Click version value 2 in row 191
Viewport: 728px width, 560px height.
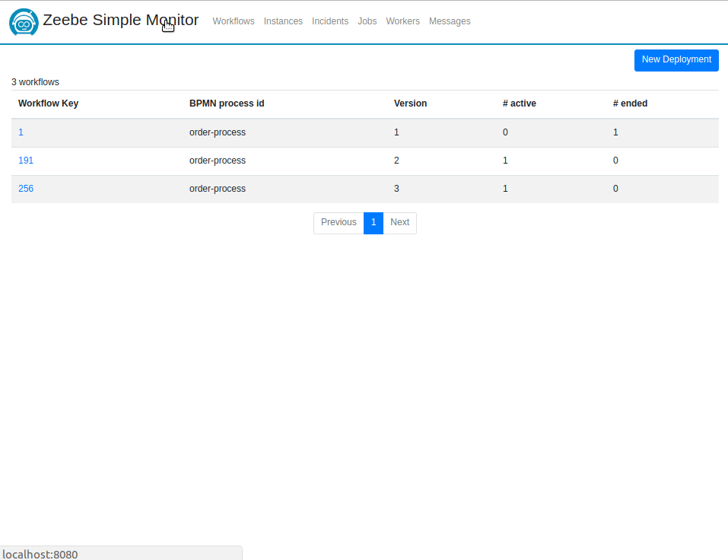[396, 161]
